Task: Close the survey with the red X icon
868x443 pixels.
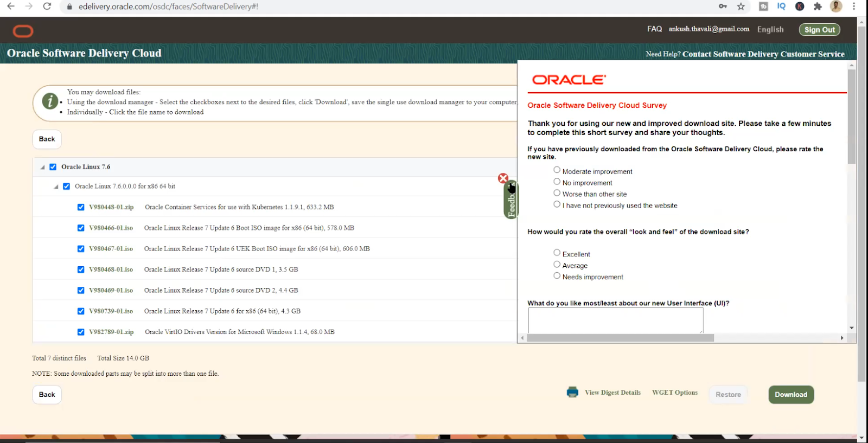Action: coord(503,178)
